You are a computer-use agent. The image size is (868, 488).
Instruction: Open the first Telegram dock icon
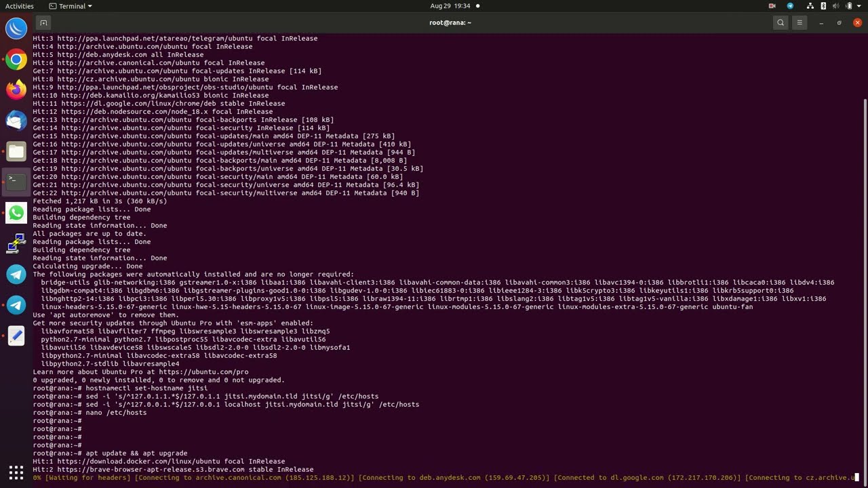tap(16, 274)
